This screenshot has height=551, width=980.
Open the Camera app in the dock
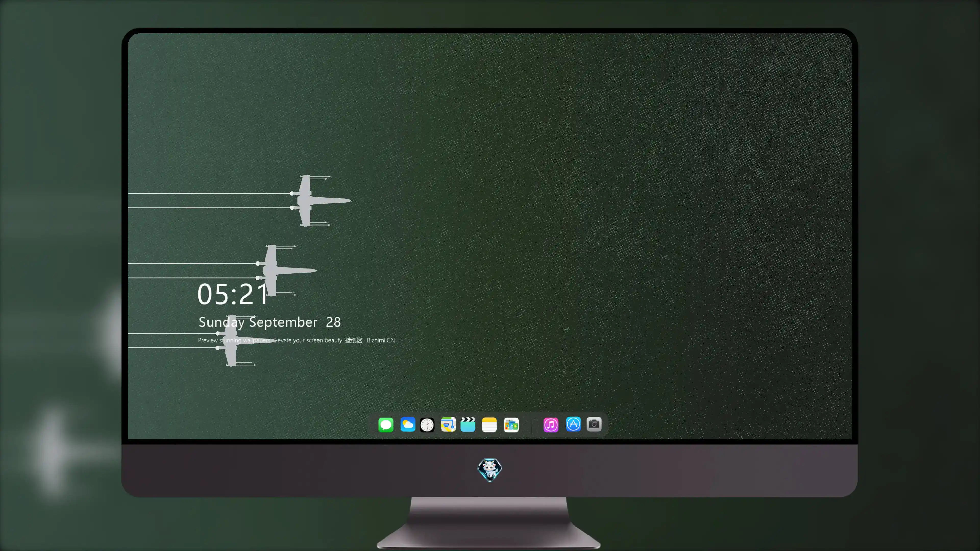[594, 424]
